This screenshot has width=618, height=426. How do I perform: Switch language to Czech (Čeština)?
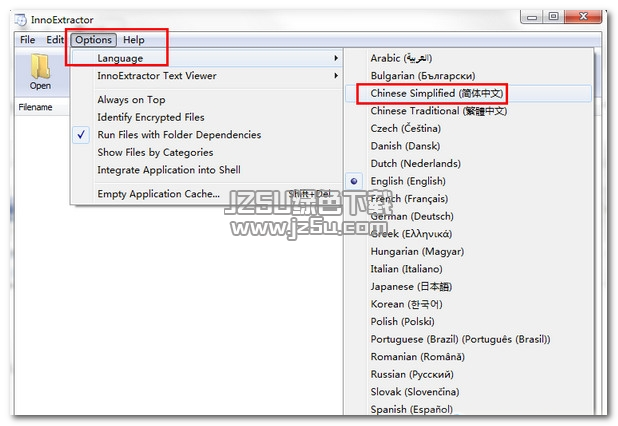tap(468, 128)
